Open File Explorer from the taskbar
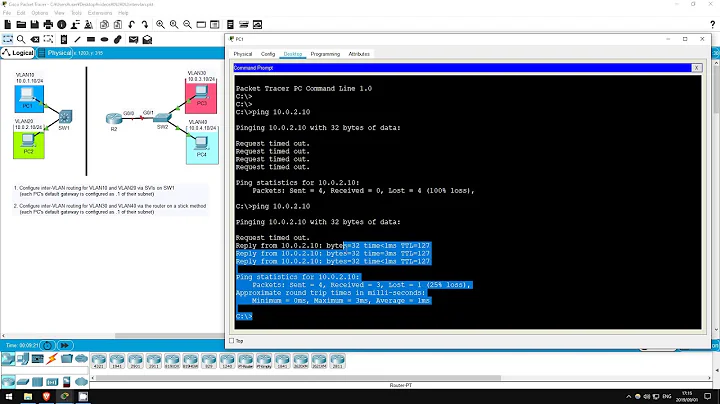Viewport: 720px width, 404px height. 28,396
